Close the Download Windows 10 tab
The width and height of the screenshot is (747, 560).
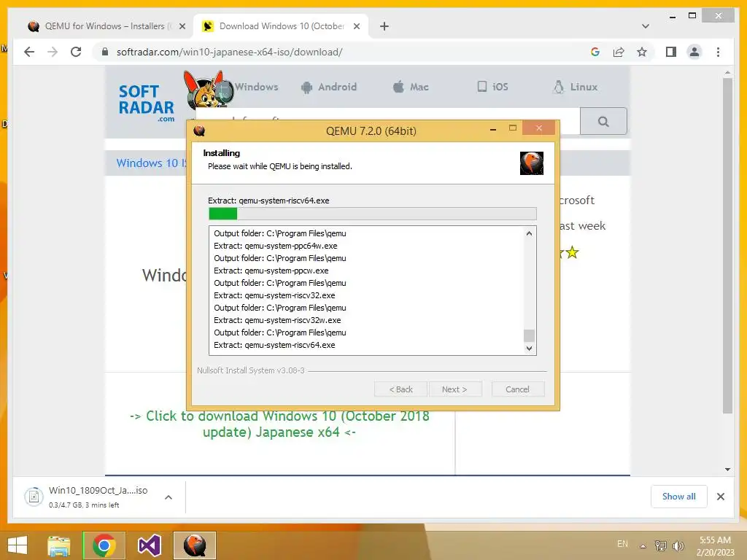[x=356, y=26]
